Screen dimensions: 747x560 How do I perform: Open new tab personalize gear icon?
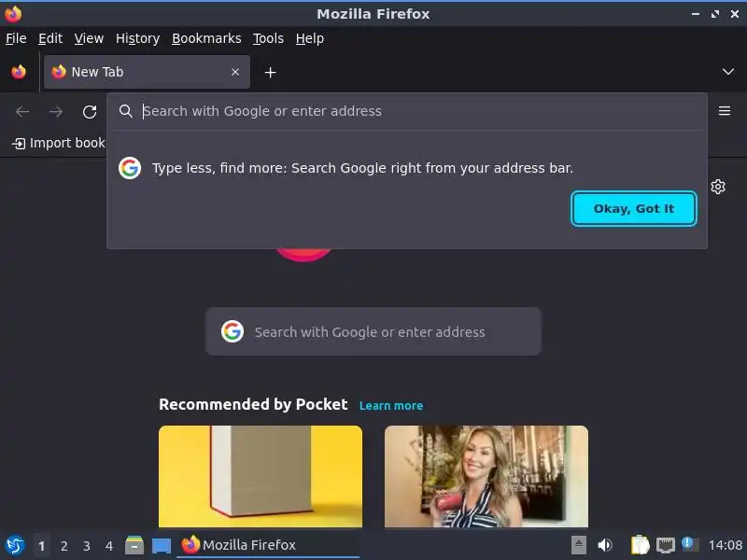pos(718,187)
